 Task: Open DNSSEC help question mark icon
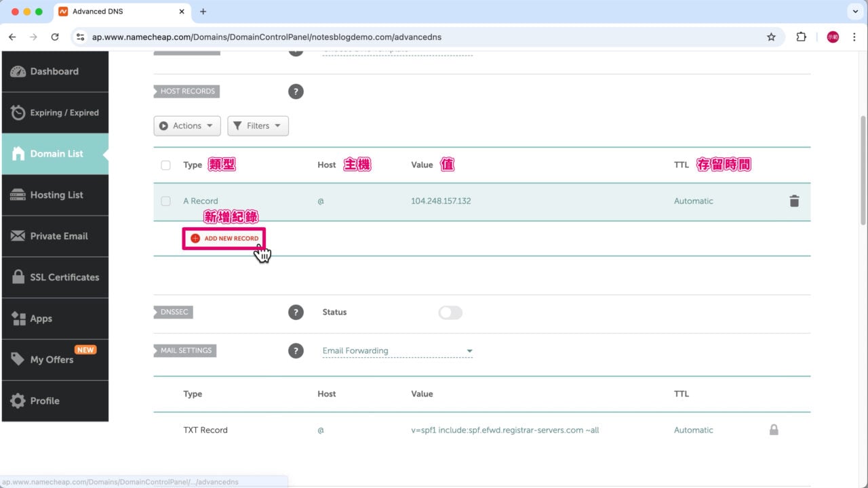[x=296, y=312]
